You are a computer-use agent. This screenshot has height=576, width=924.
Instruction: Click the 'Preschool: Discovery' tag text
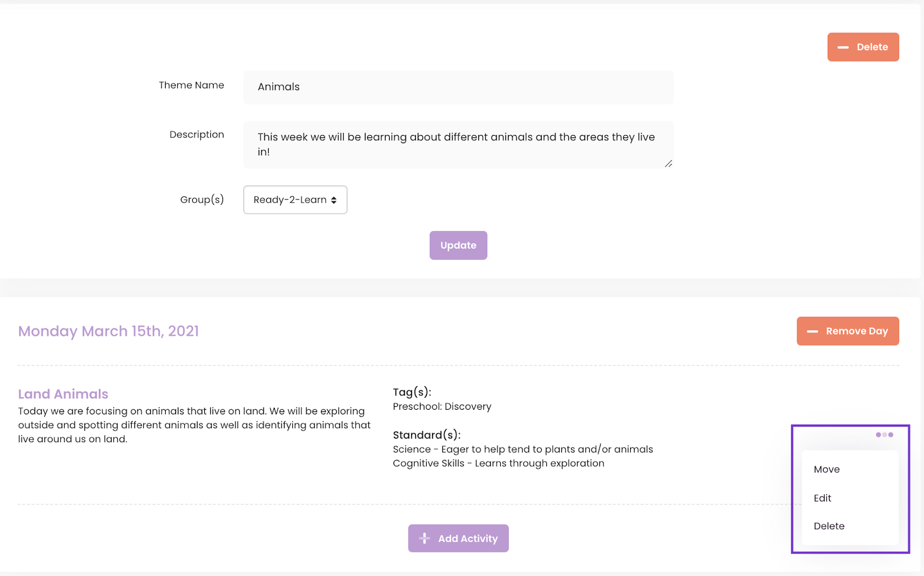point(442,406)
